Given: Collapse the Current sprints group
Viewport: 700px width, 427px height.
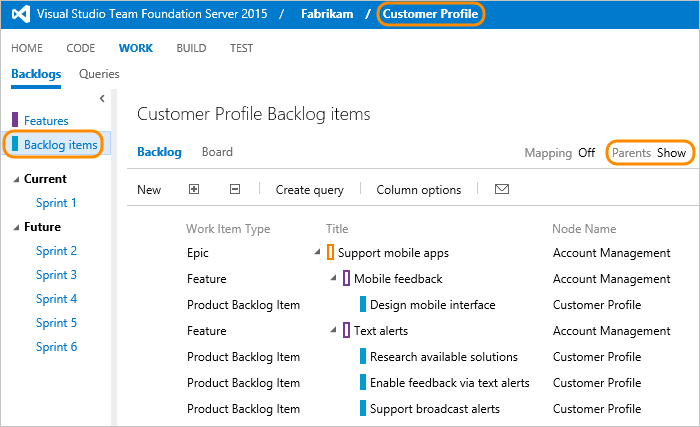Looking at the screenshot, I should (16, 179).
